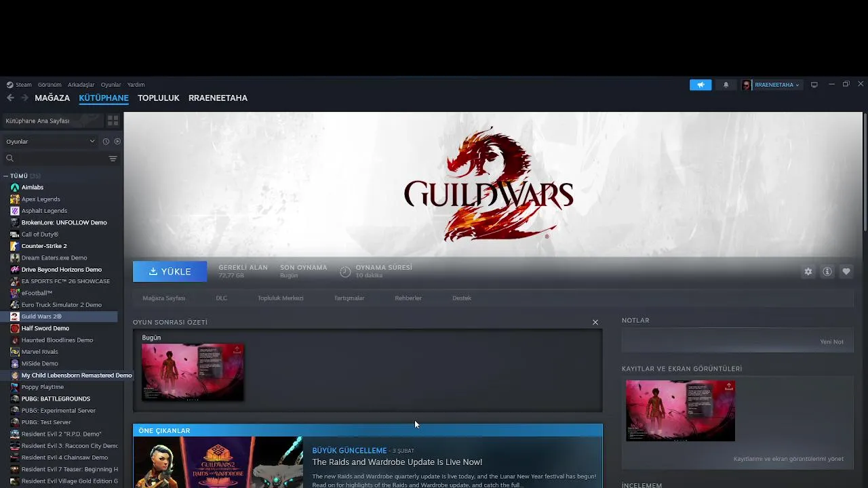
Task: Open the screenshot under Kayıtlar ve Ekran Görüntüleri
Action: coord(680,411)
